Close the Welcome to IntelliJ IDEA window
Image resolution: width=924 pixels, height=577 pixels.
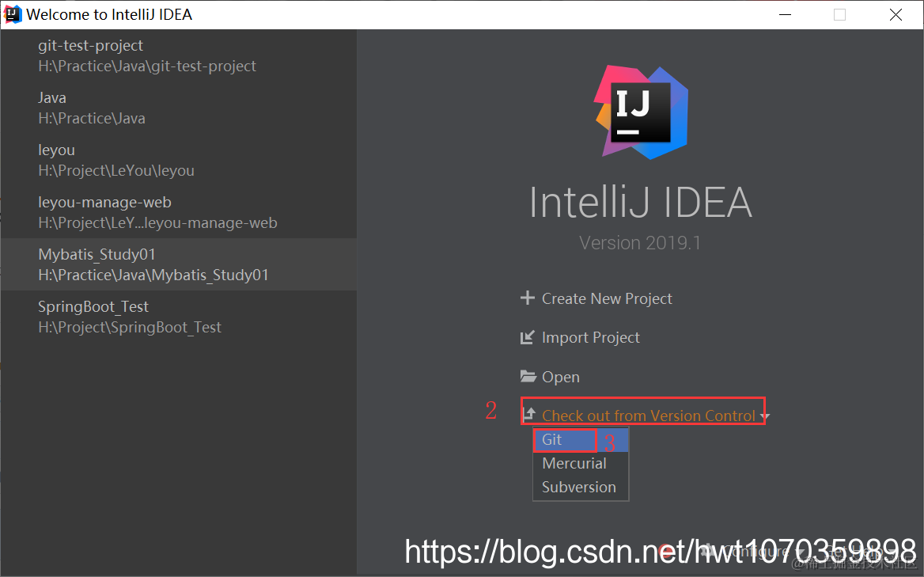(x=896, y=15)
